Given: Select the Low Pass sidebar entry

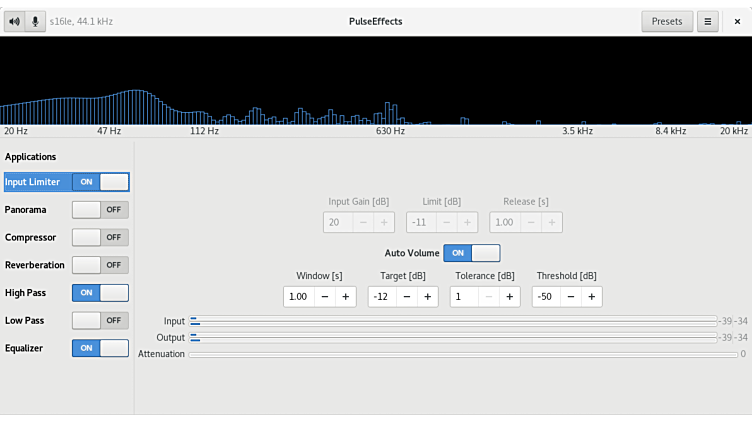Looking at the screenshot, I should click(x=24, y=321).
